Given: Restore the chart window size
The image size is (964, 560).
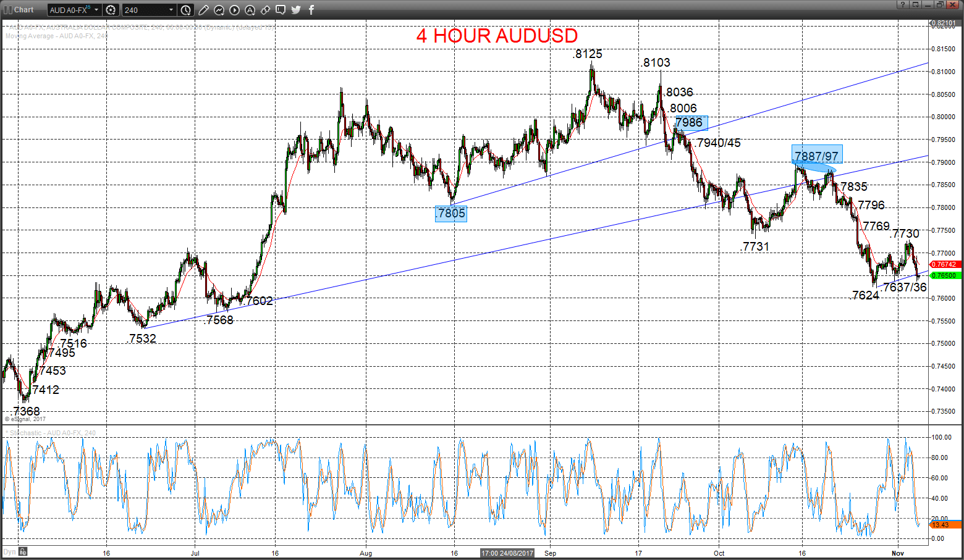Looking at the screenshot, I should coord(940,5).
